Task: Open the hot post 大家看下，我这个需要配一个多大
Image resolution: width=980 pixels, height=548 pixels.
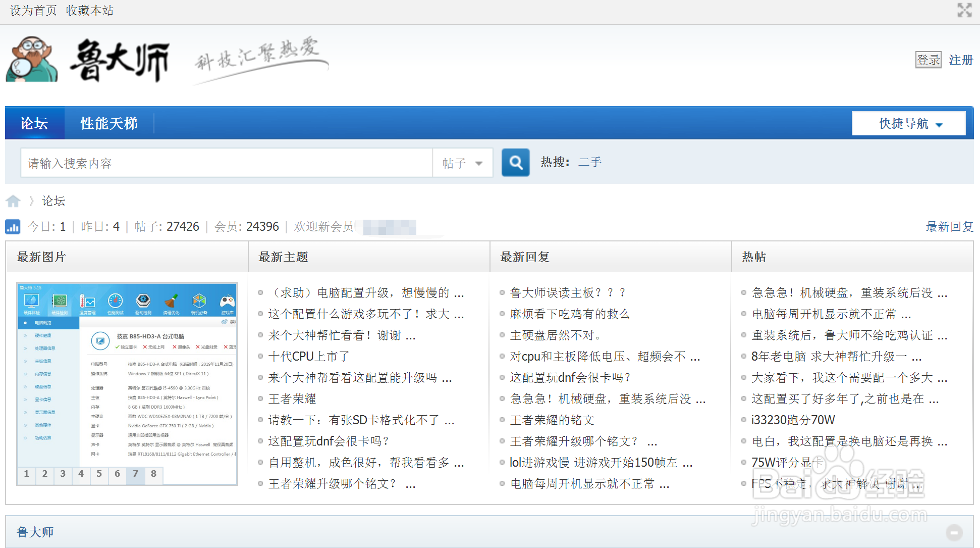Action: click(x=849, y=378)
